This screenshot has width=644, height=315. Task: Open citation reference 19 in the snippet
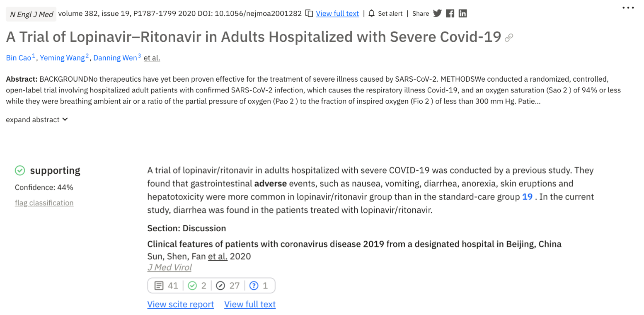coord(527,196)
